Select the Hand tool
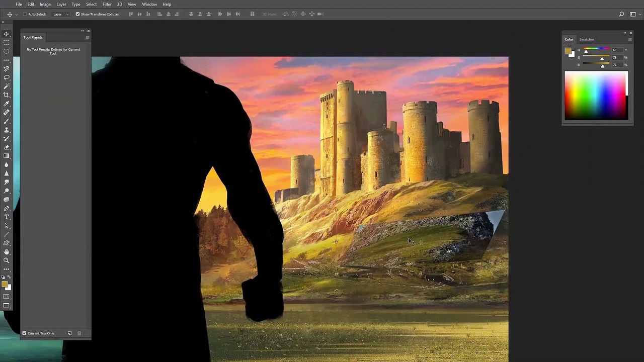The height and width of the screenshot is (362, 644). pos(7,251)
